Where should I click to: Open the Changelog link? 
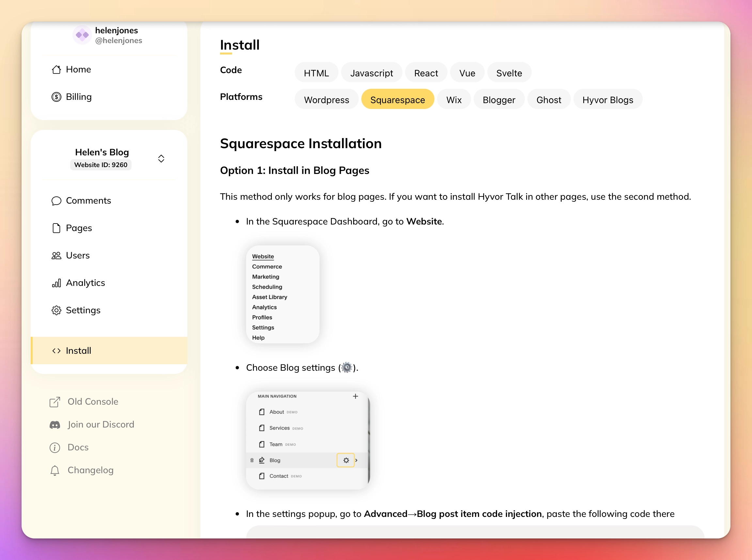(82, 471)
